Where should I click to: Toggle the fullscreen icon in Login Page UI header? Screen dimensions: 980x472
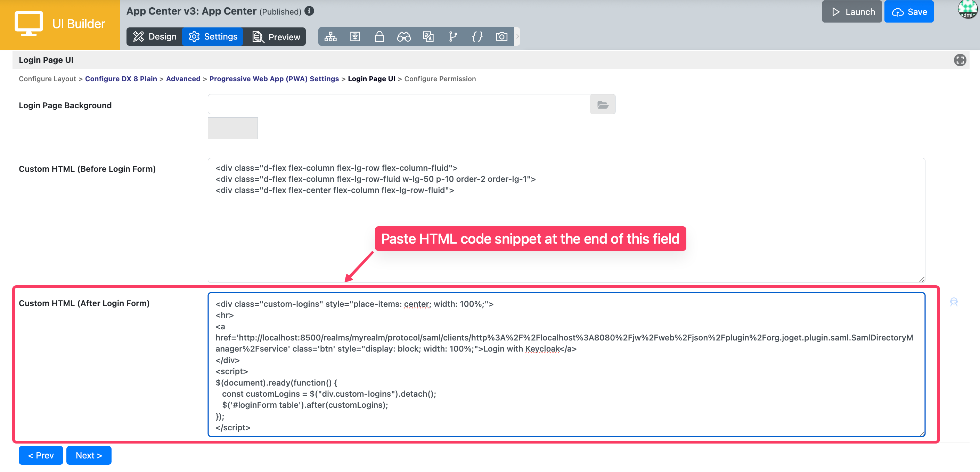pos(959,60)
